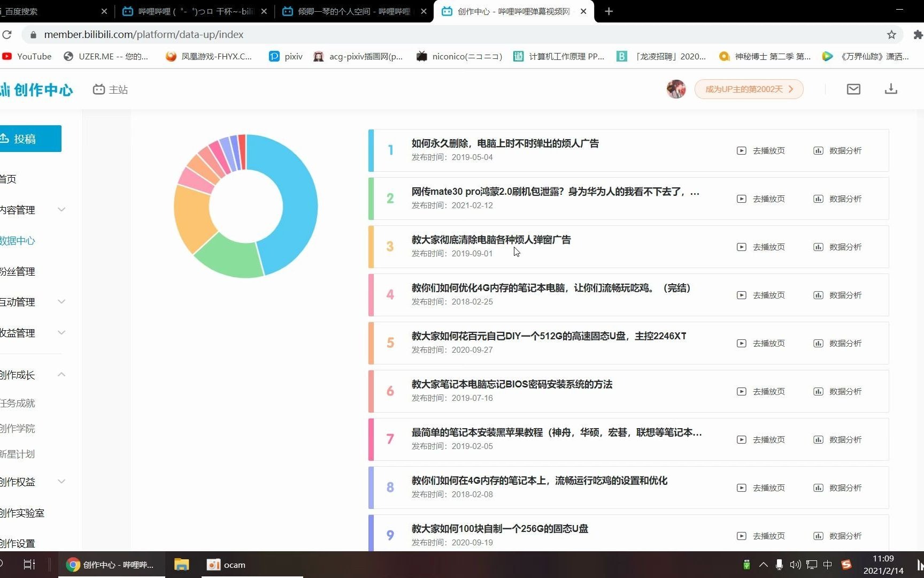This screenshot has width=924, height=578.
Task: Expand the 互动管理 sidebar section
Action: tap(61, 301)
